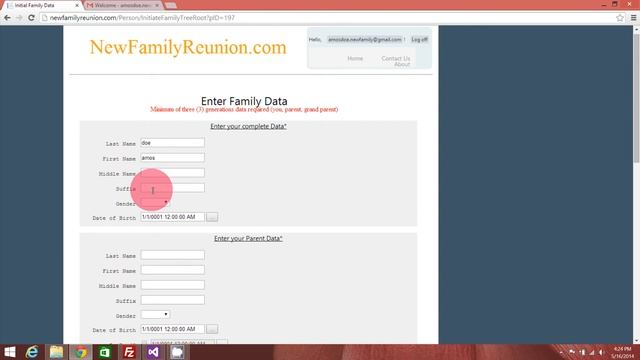
Task: Open the Parent Gender dropdown
Action: pos(155,315)
